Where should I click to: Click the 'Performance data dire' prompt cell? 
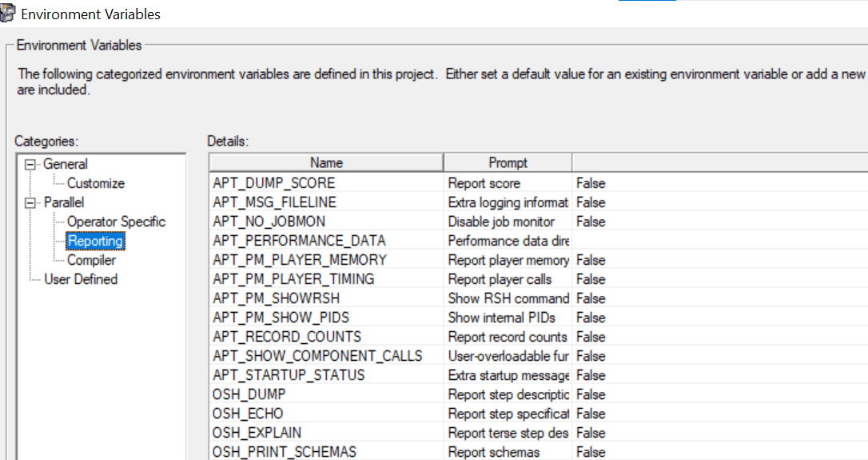tap(508, 241)
